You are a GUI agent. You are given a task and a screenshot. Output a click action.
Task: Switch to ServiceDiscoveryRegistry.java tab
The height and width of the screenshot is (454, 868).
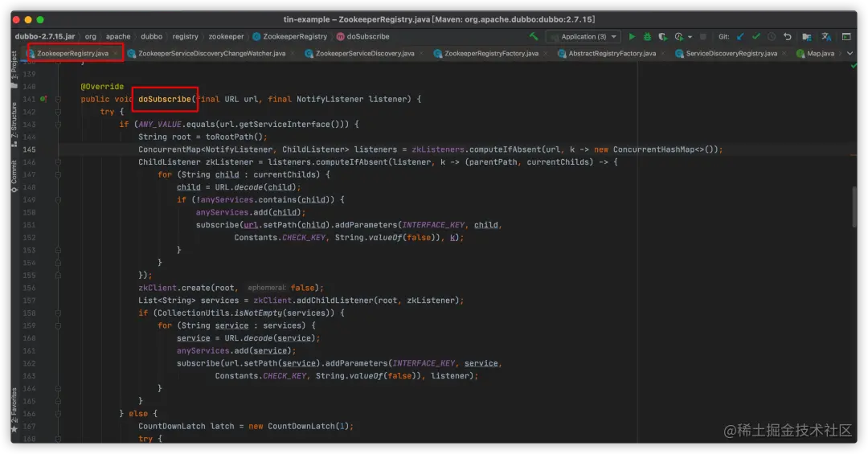[x=731, y=53]
